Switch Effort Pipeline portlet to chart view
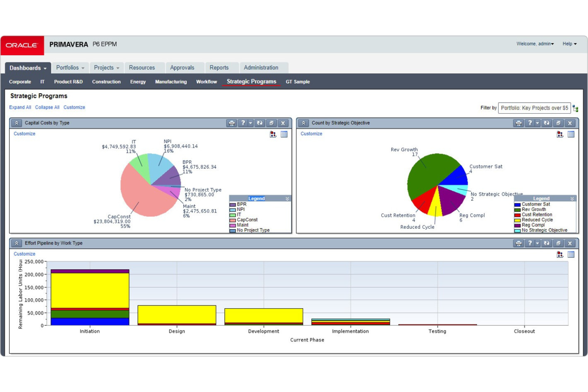The image size is (588, 392). tap(560, 255)
